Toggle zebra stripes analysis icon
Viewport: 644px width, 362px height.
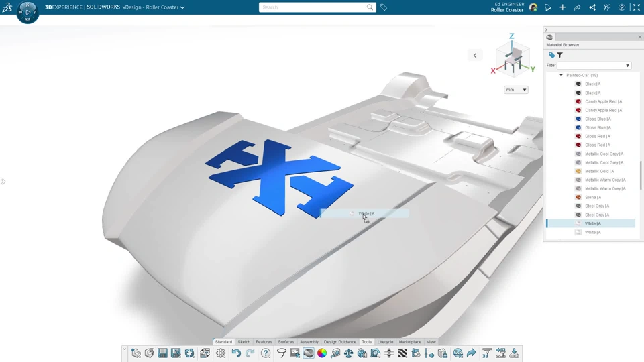coord(402,353)
